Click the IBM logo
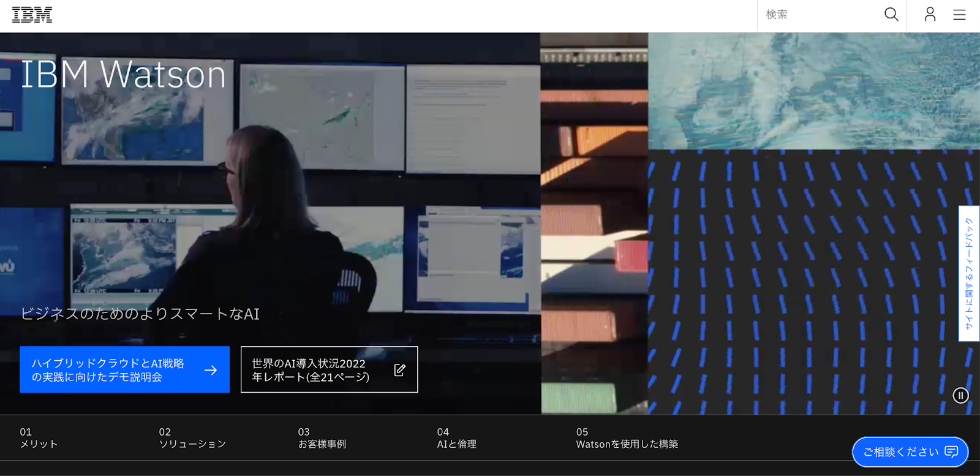This screenshot has height=476, width=980. 32,15
